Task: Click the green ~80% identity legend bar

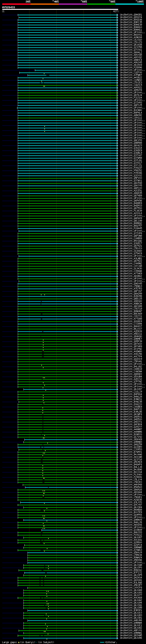Action: [101, 4]
